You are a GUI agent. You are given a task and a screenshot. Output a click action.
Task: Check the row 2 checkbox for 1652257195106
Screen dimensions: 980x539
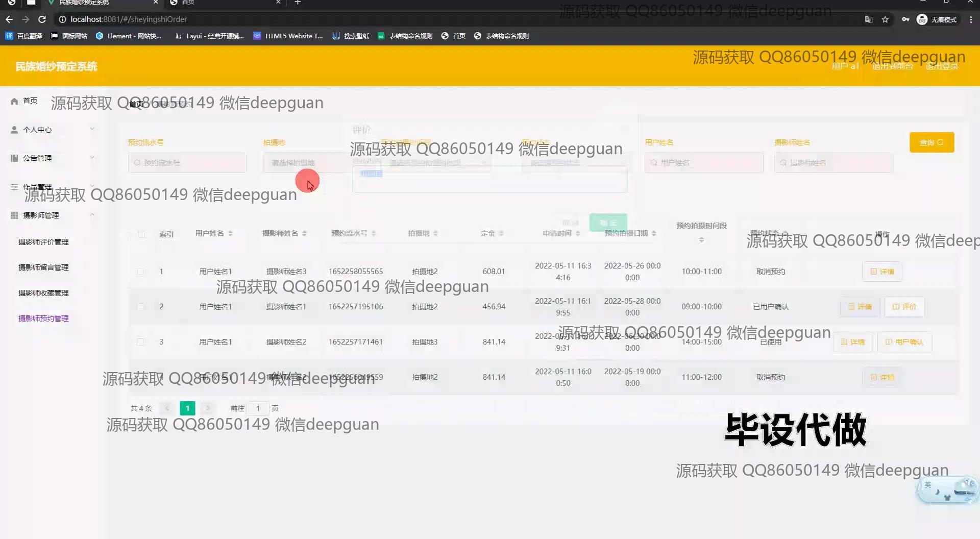click(x=140, y=307)
